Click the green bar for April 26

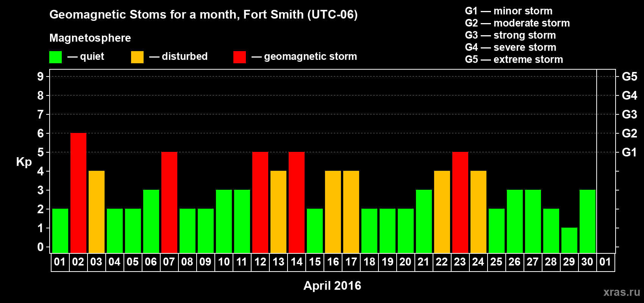point(515,222)
